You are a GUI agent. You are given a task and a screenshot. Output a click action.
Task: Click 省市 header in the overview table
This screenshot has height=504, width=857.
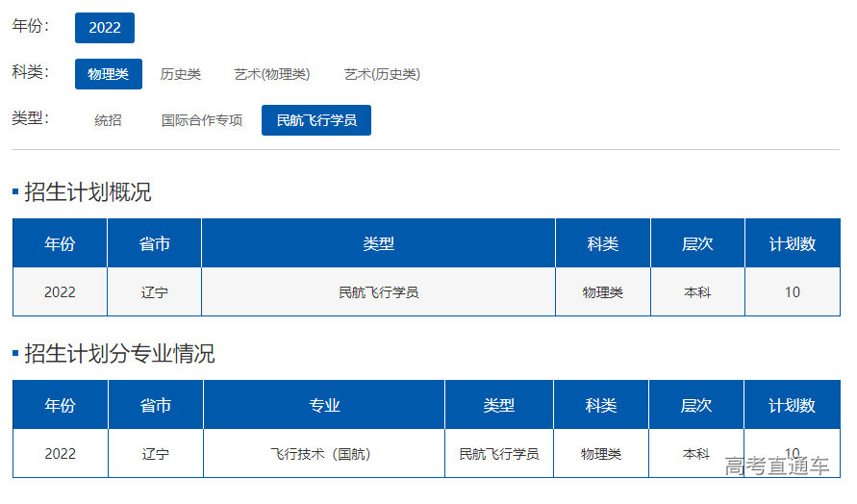(x=154, y=244)
